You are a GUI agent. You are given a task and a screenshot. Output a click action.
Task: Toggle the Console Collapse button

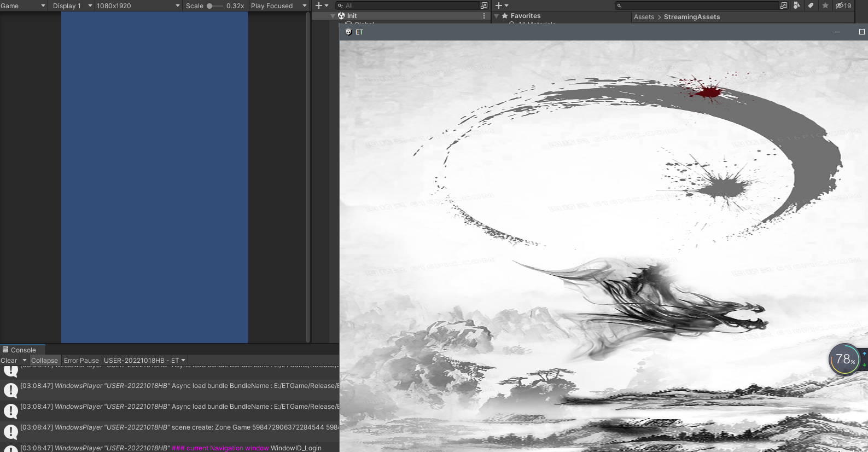44,361
